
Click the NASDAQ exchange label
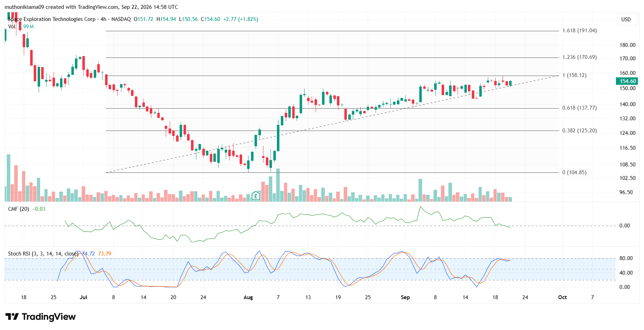121,19
